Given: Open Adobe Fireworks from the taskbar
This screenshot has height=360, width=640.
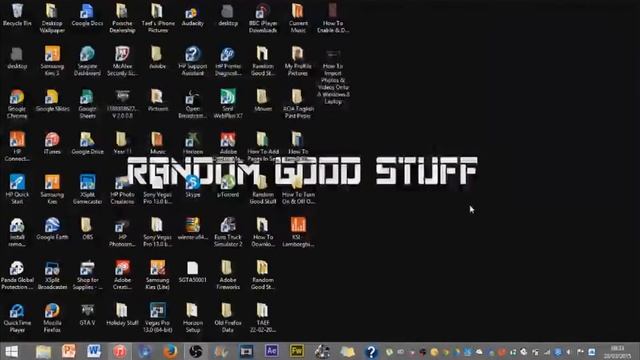Looking at the screenshot, I should [x=297, y=351].
